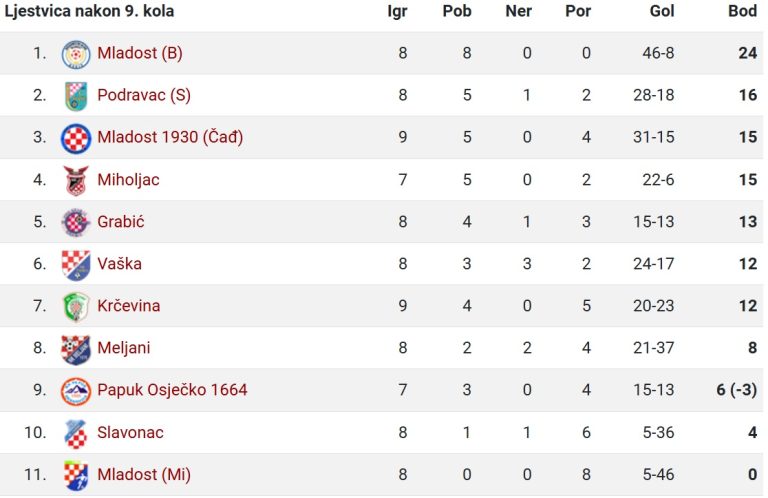Click the Pob column header
Image resolution: width=768 pixels, height=498 pixels.
coord(457,11)
